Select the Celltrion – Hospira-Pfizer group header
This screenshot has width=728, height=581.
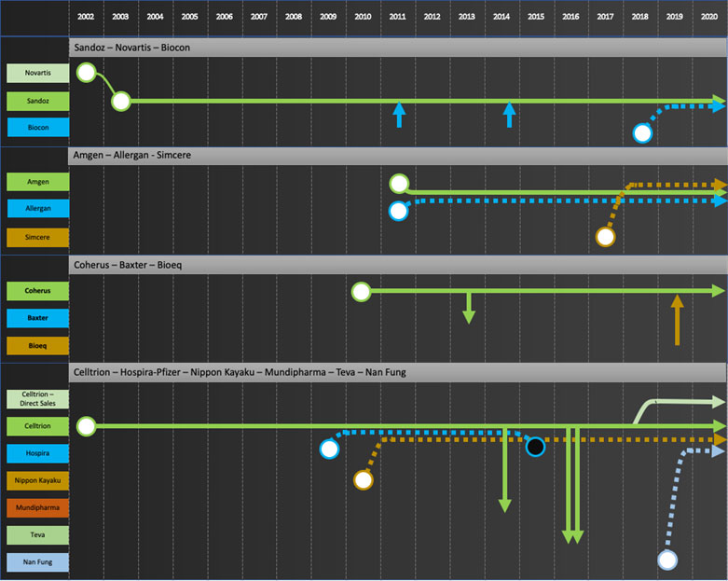coord(397,372)
